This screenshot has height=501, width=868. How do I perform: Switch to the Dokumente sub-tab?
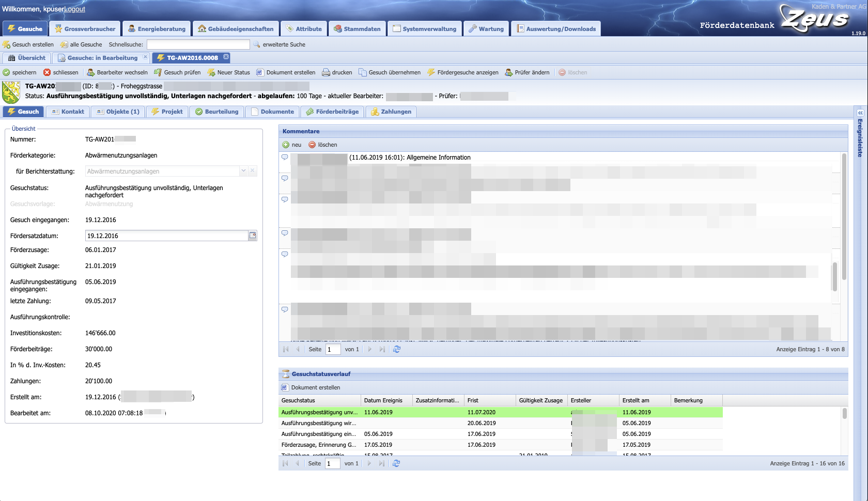pyautogui.click(x=272, y=112)
